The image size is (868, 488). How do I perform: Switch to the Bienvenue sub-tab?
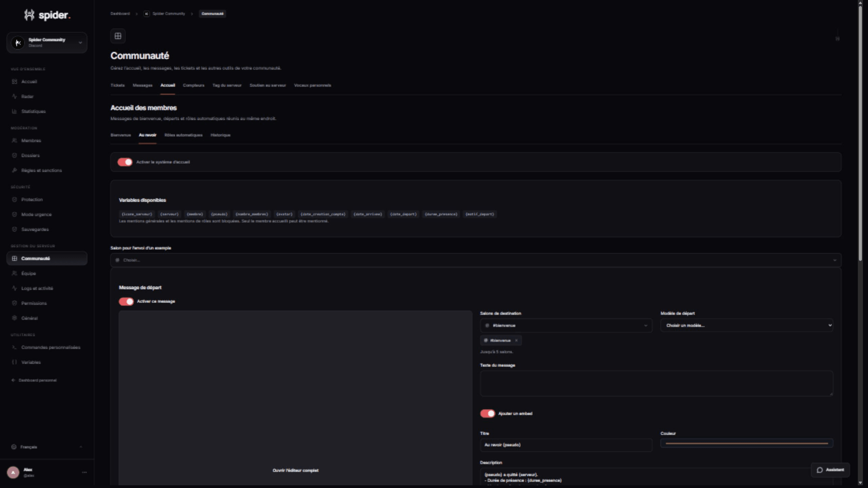120,135
